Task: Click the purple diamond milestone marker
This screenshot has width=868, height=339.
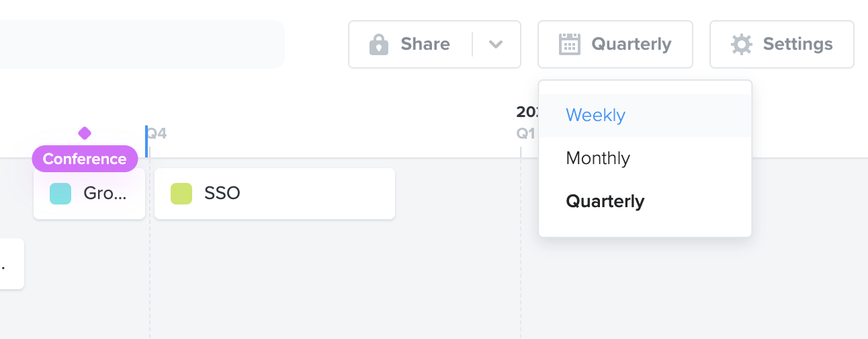Action: 85,133
